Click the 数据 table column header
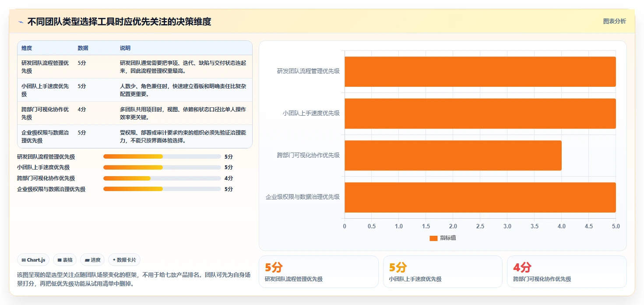This screenshot has width=644, height=305. pyautogui.click(x=83, y=48)
